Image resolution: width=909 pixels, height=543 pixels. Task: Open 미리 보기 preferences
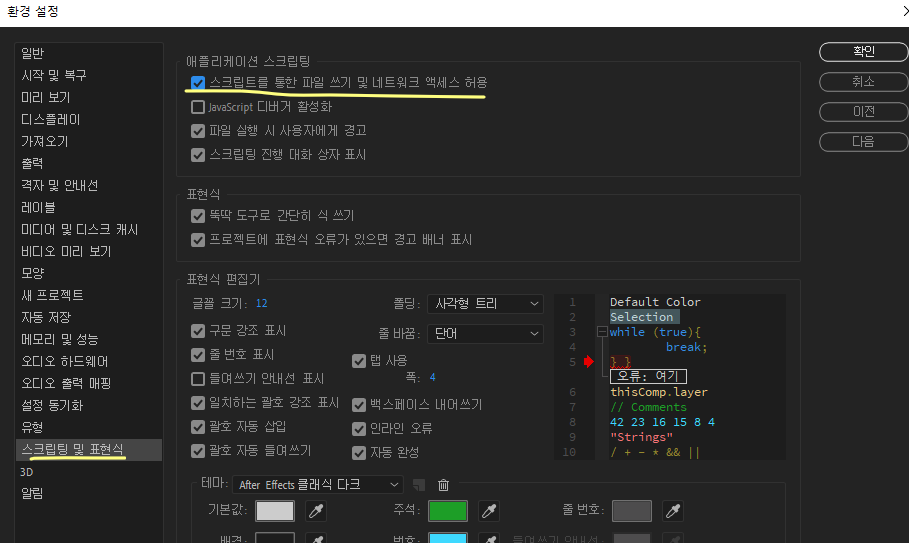[88, 97]
